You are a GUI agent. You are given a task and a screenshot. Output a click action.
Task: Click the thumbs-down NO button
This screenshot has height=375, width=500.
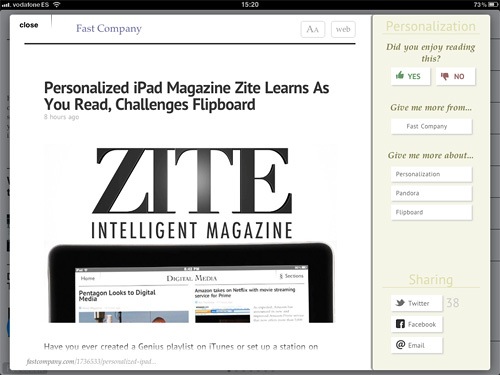pyautogui.click(x=456, y=76)
